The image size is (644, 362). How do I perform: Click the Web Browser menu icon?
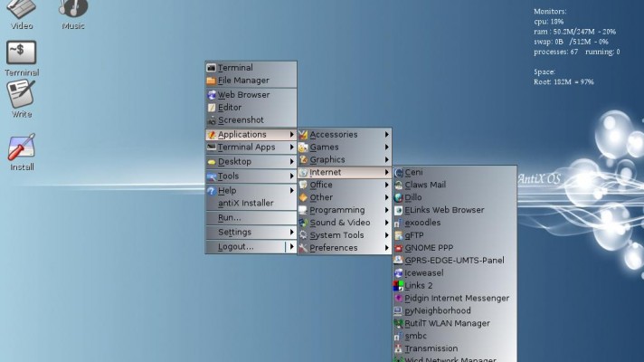point(212,95)
